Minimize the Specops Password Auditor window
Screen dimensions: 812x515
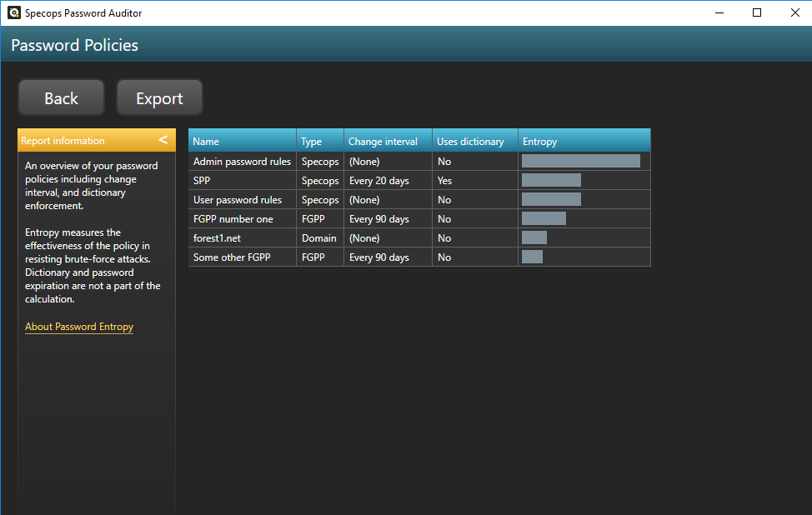(719, 12)
